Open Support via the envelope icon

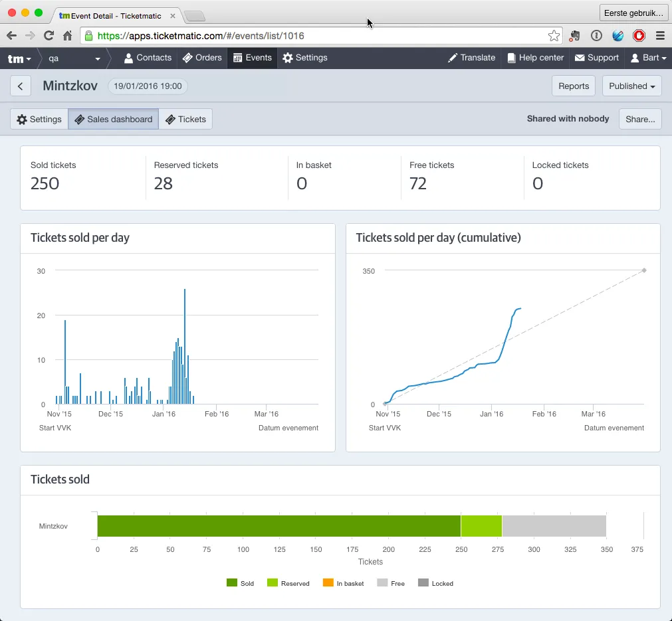597,58
